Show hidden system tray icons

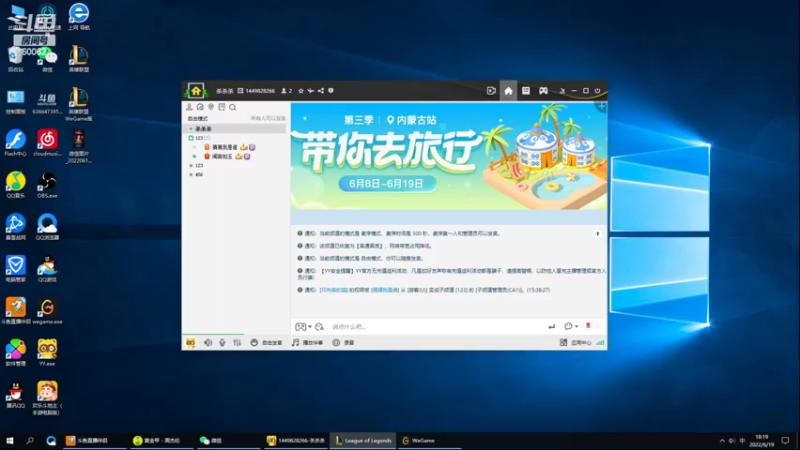coord(722,441)
